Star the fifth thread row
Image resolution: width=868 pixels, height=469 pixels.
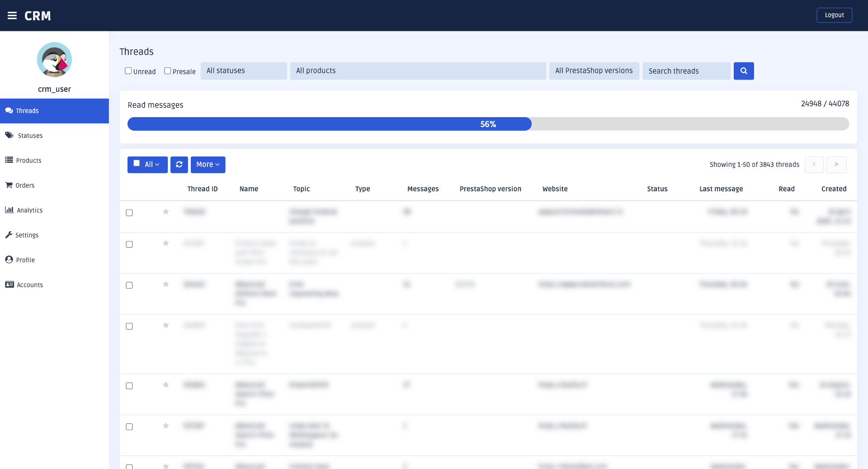(166, 385)
